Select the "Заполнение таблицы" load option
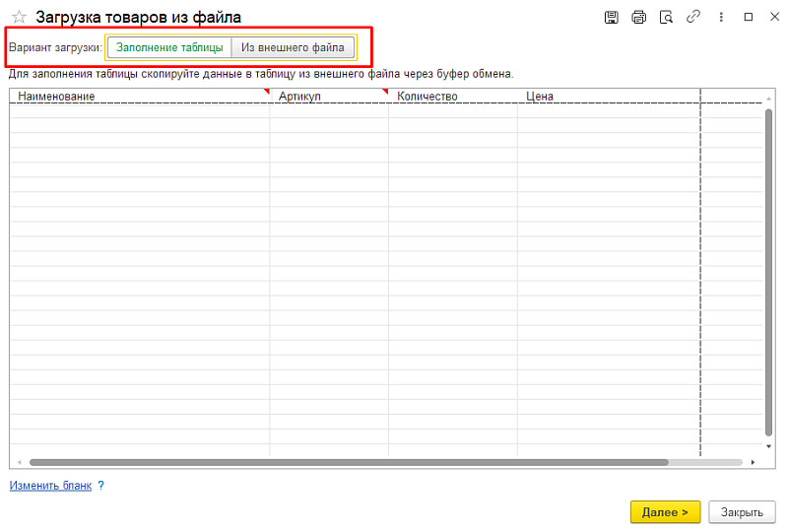788x532 pixels. 169,47
